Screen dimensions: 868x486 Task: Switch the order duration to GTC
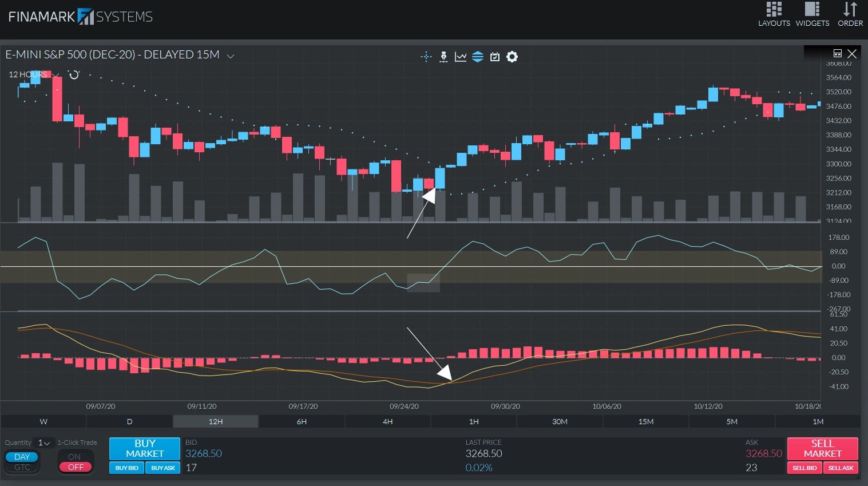22,467
